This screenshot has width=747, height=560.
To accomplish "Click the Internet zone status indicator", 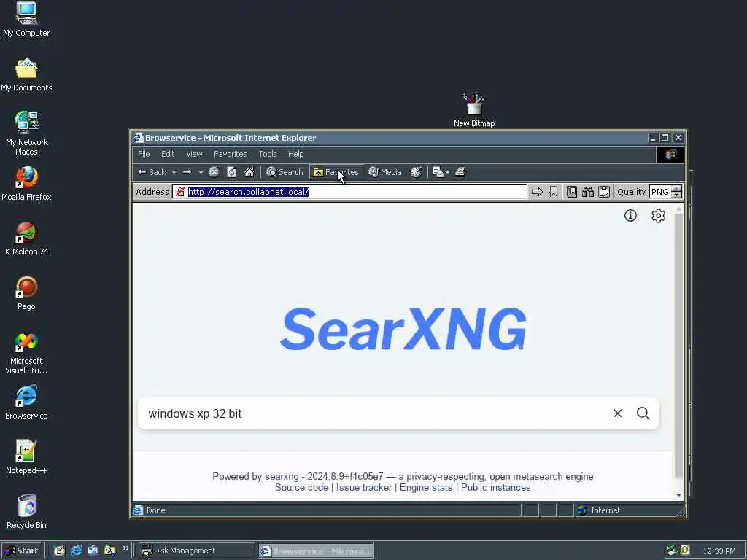I will click(x=598, y=510).
